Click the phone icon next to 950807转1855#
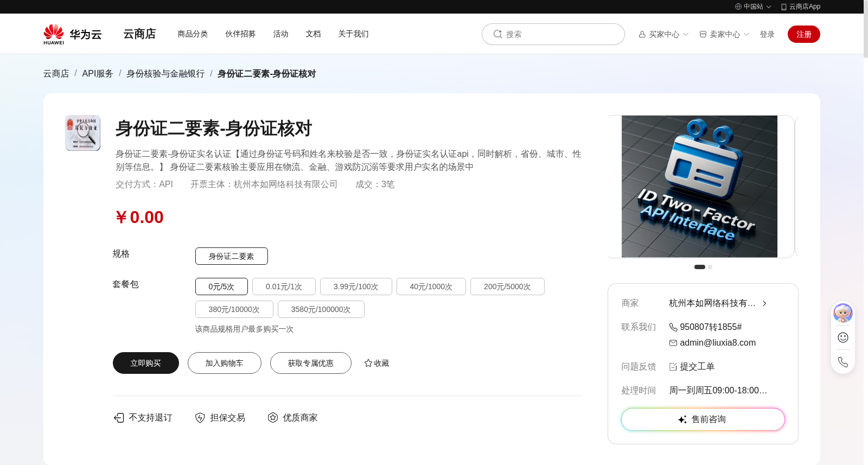 coord(673,327)
